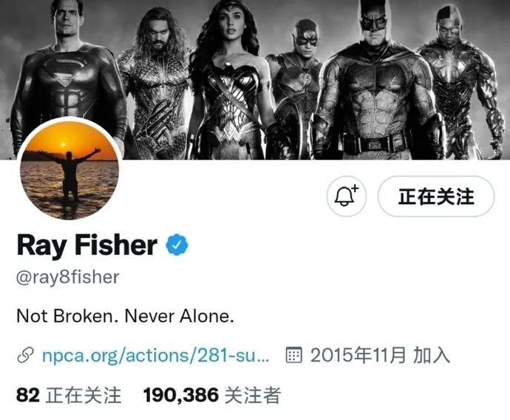Screen dimensions: 510x420
Task: Click the blue verified badge
Action: [x=177, y=245]
